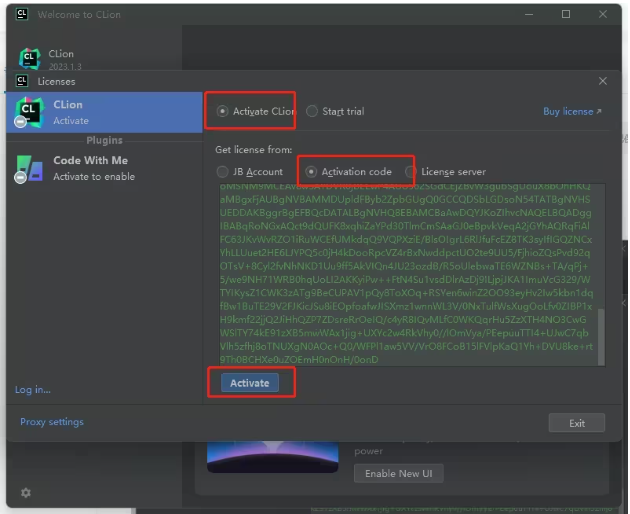Screen dimensions: 630x514
Task: Open the Buy license link
Action: (572, 111)
